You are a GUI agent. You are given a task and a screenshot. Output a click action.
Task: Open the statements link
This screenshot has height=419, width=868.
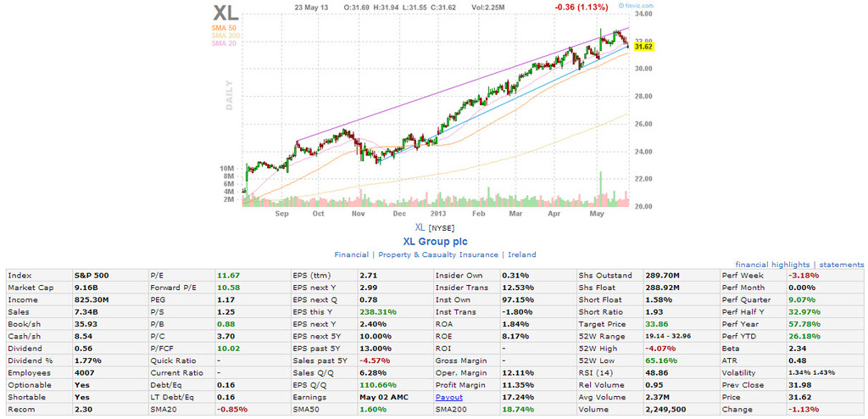[x=842, y=265]
